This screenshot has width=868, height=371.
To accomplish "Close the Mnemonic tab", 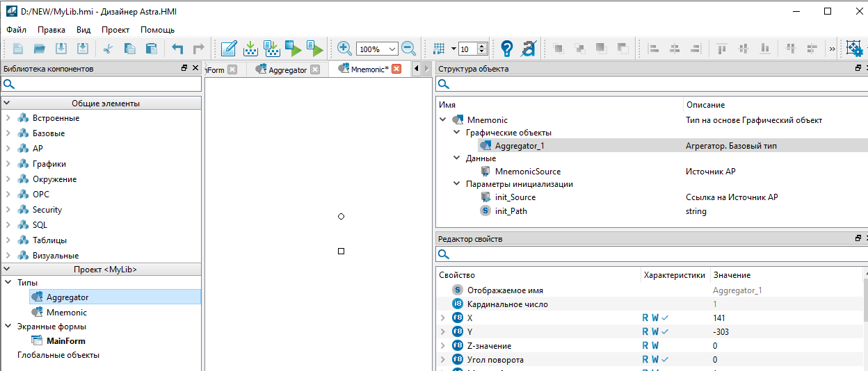I will click(396, 69).
